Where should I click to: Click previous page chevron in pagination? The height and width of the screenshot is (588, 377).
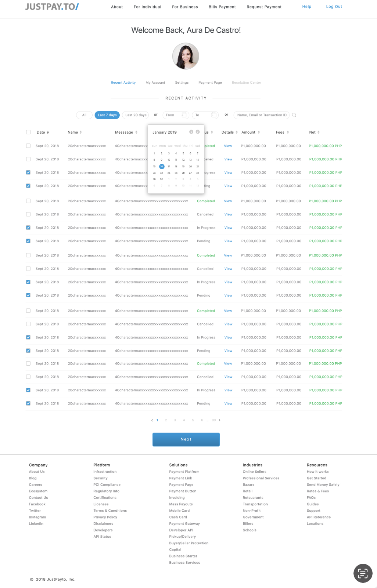click(152, 420)
